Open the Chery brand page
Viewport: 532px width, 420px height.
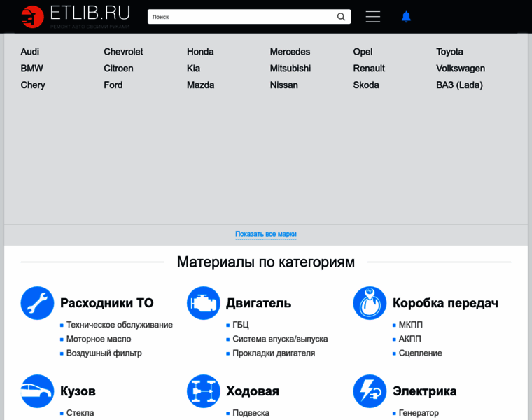click(33, 85)
